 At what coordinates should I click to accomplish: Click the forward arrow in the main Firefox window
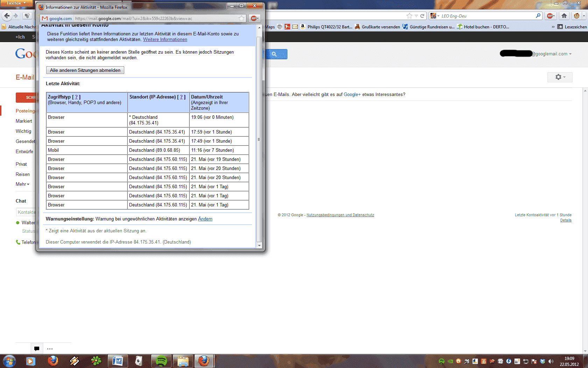point(16,16)
